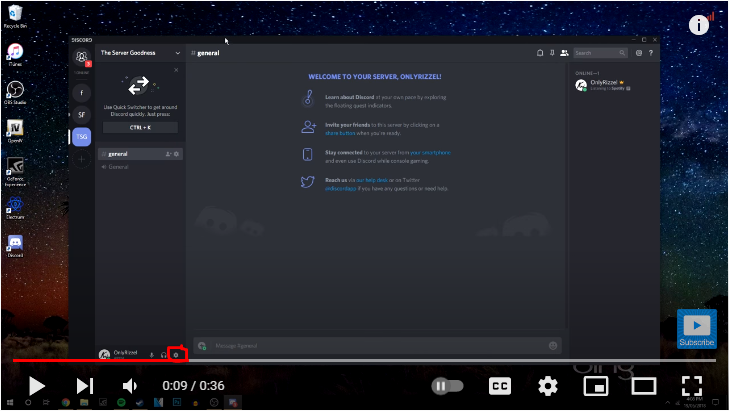Toggle the member list
Image resolution: width=729 pixels, height=411 pixels.
tap(564, 53)
